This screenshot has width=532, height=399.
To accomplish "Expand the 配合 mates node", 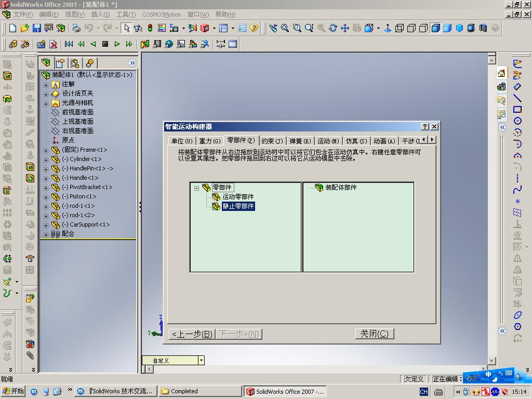I will click(x=46, y=235).
